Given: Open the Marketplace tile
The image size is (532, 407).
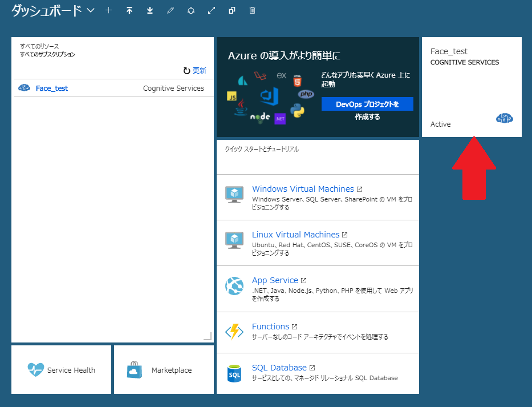Looking at the screenshot, I should pos(164,370).
